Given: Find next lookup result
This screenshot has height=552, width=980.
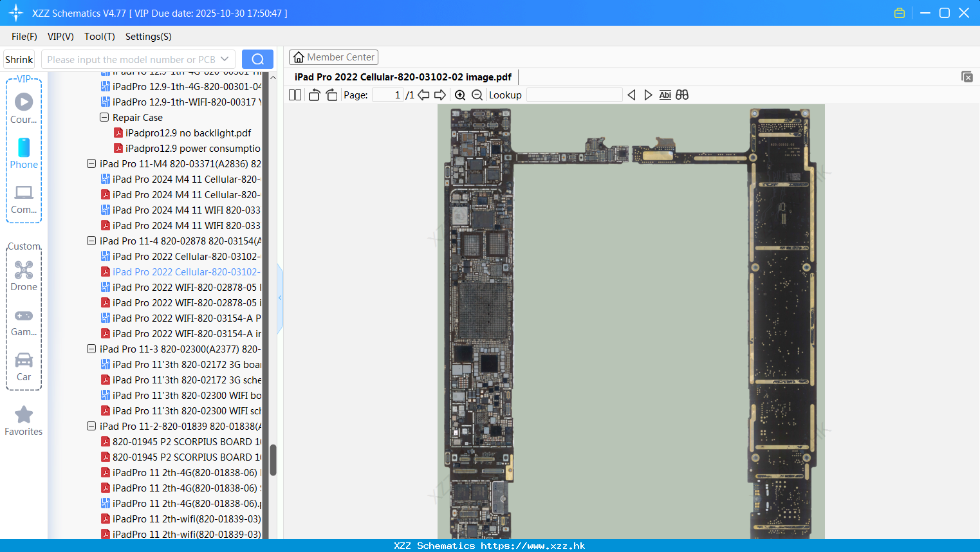Looking at the screenshot, I should click(x=648, y=95).
